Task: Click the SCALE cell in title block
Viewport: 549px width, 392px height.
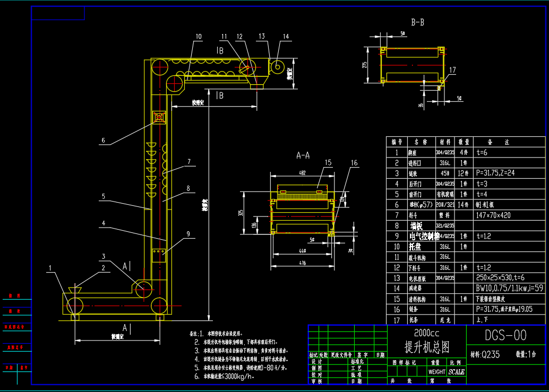Action: (457, 371)
